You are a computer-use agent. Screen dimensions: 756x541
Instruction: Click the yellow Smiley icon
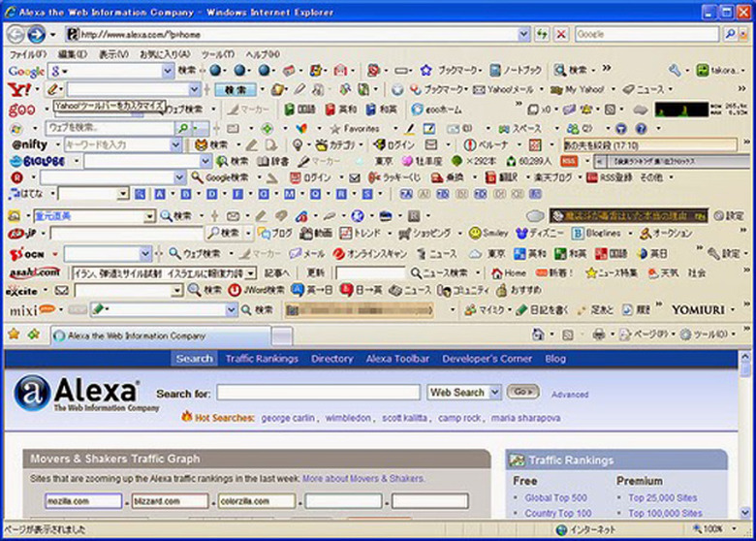tap(474, 234)
